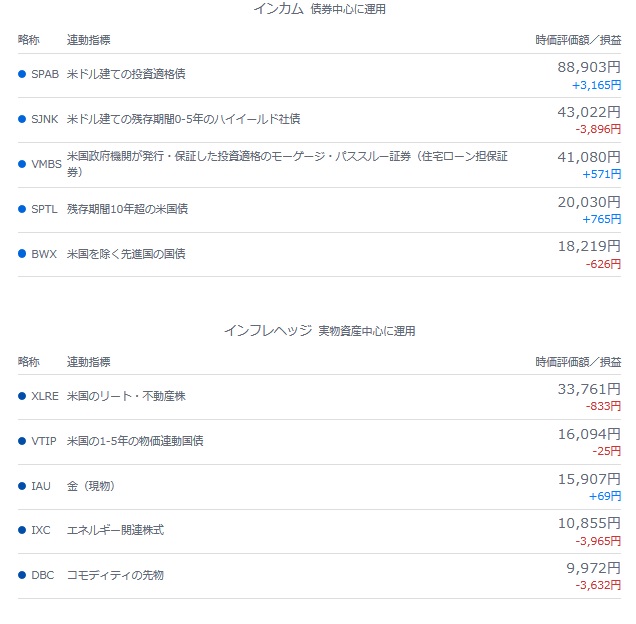This screenshot has height=624, width=636.
Task: Click the VMBS gain +571円
Action: (602, 175)
